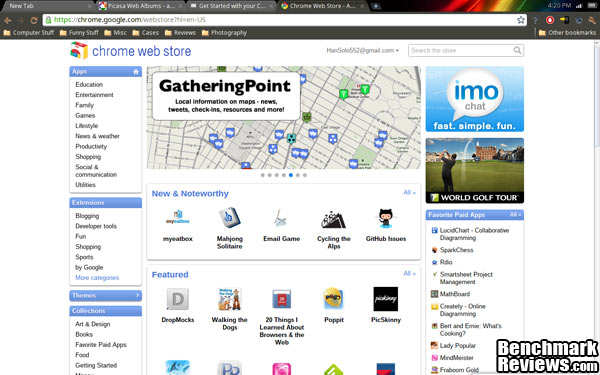Click the network signal status icon
The image size is (600, 375).
tap(579, 6)
